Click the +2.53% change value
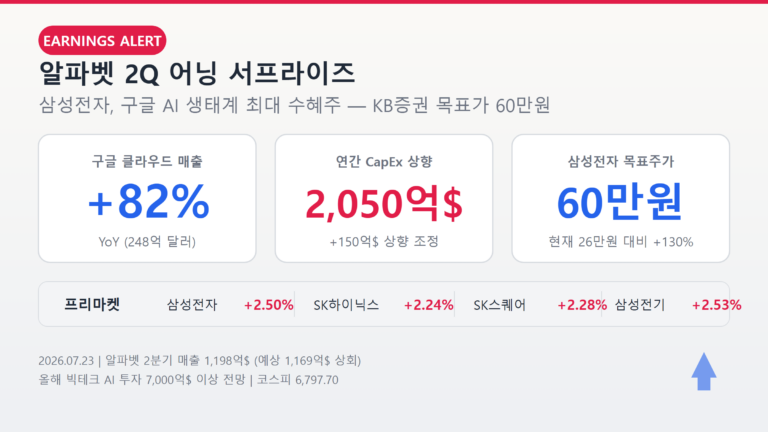 point(716,305)
